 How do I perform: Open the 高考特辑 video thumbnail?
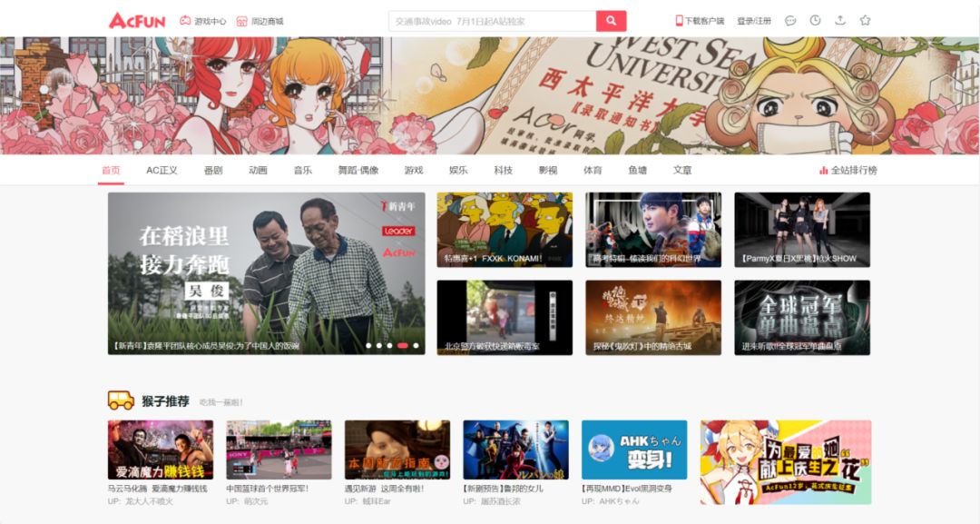click(x=653, y=230)
